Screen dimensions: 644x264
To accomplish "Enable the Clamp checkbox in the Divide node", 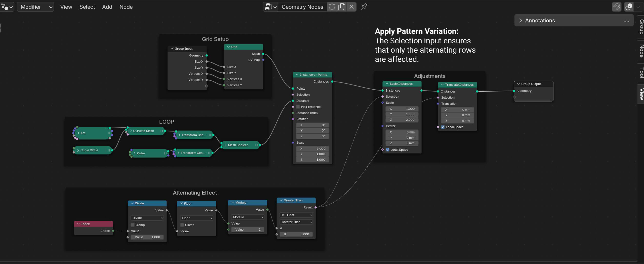I will coord(133,225).
